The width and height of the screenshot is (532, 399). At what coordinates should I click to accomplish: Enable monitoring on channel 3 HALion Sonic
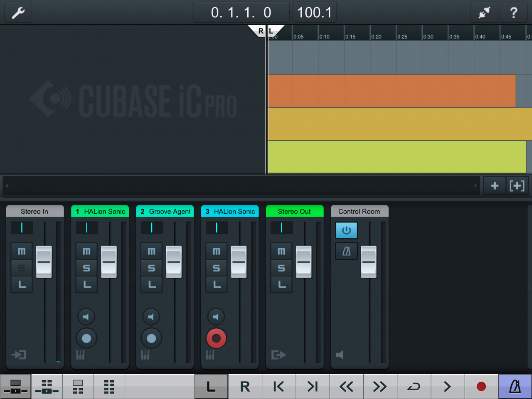tap(216, 317)
